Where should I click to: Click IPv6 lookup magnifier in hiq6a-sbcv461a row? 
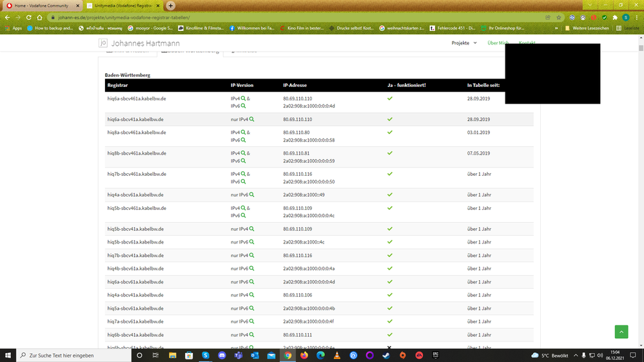(243, 106)
